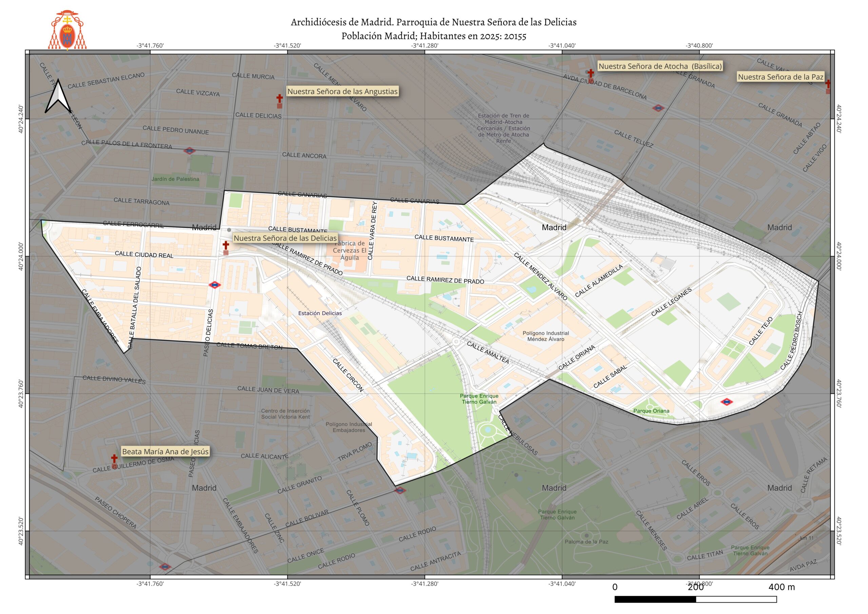Select the Polígono Industrial Méndez Álvaro label
Screen dimensions: 868x614
coord(546,336)
